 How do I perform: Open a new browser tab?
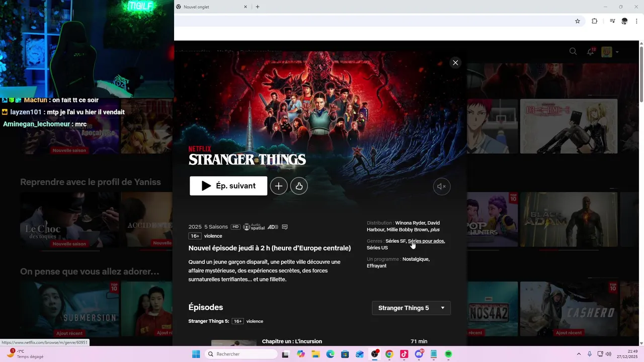pyautogui.click(x=258, y=7)
